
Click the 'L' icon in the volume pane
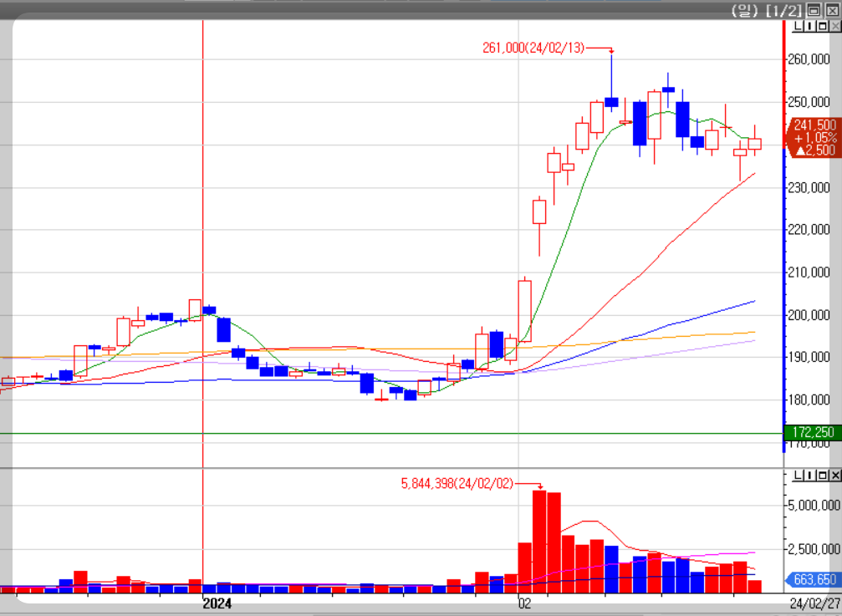[798, 476]
